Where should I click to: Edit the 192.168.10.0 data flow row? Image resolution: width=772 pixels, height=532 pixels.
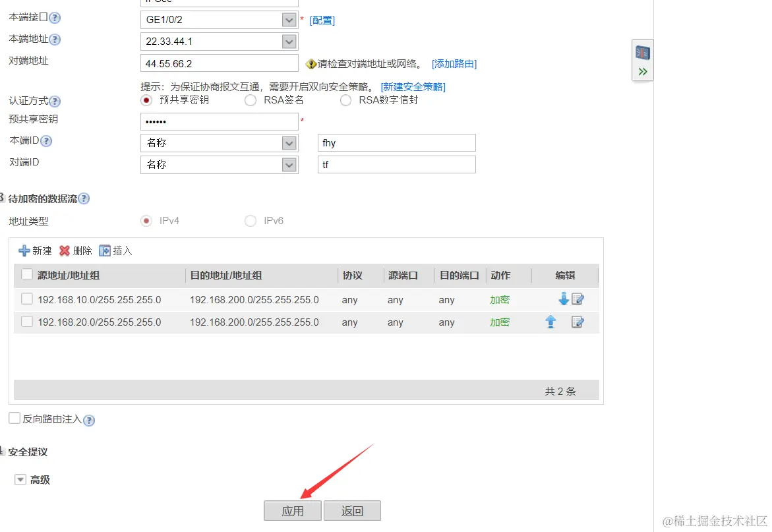point(578,299)
